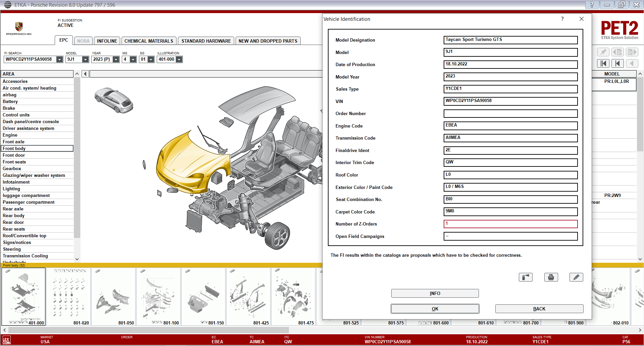
Task: Open the SG dropdown showing 01
Action: (x=151, y=59)
